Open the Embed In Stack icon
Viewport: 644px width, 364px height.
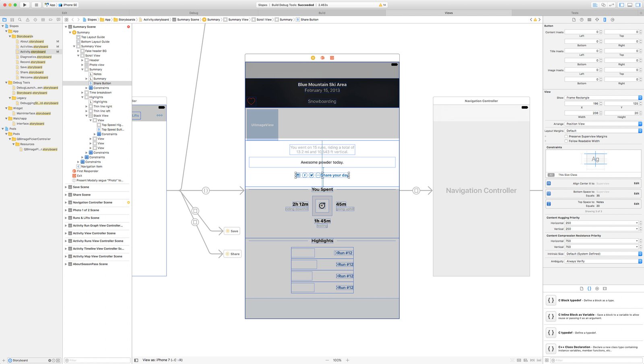click(x=519, y=360)
